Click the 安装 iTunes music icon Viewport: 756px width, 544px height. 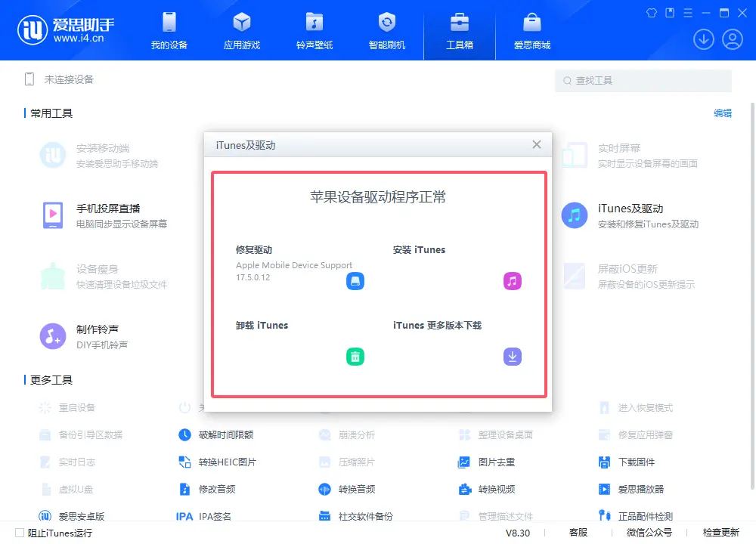click(x=512, y=281)
